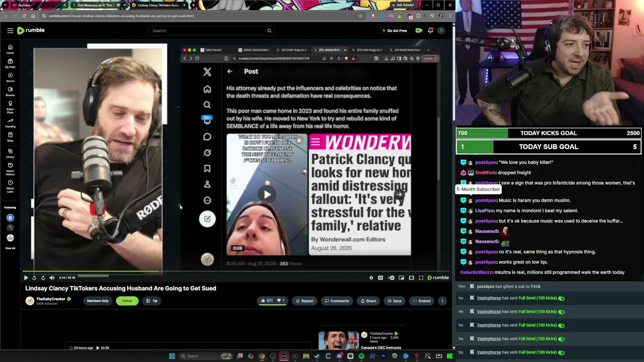The image size is (644, 362).
Task: Open Browse in the Rumble sidebar
Action: click(10, 92)
